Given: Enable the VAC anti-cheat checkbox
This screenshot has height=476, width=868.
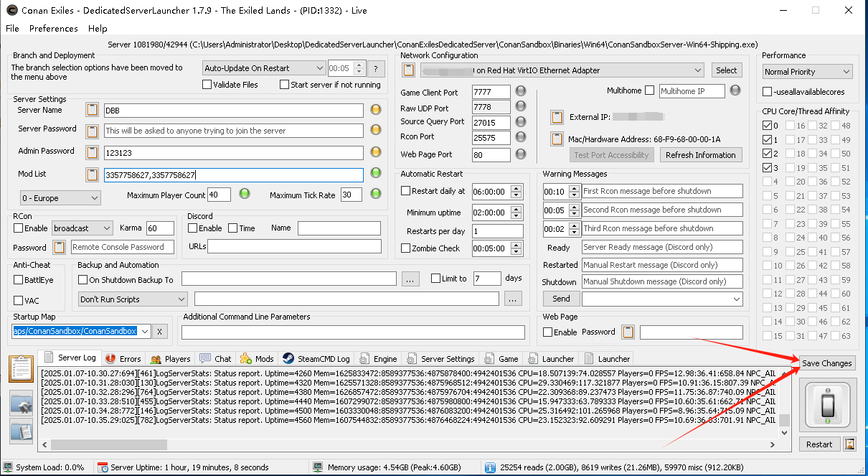Looking at the screenshot, I should pos(18,301).
